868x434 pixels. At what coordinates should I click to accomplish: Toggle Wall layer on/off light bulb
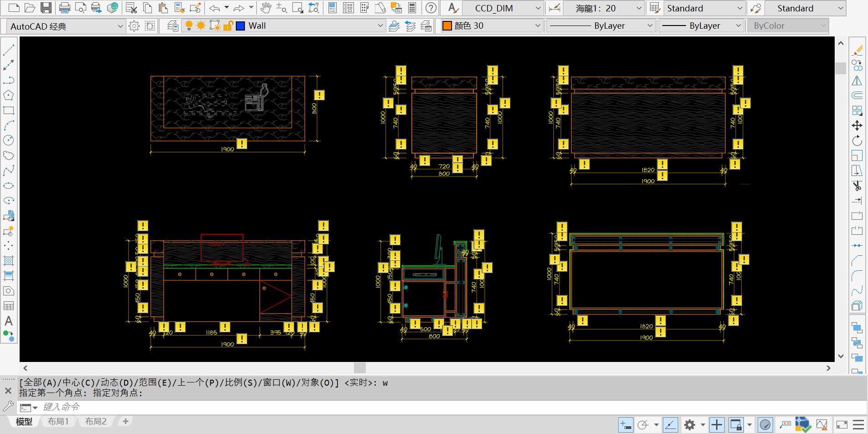188,26
